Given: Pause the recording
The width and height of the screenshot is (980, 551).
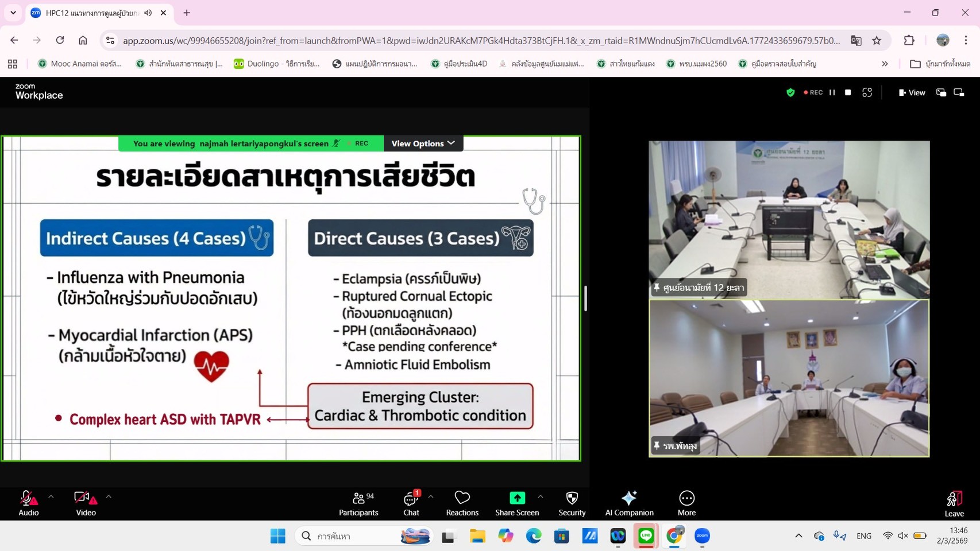Looking at the screenshot, I should [832, 92].
